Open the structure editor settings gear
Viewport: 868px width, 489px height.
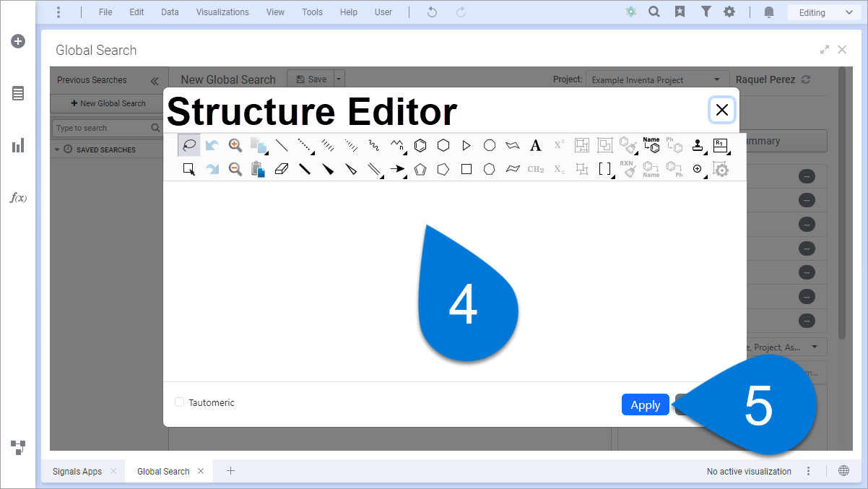coord(721,169)
